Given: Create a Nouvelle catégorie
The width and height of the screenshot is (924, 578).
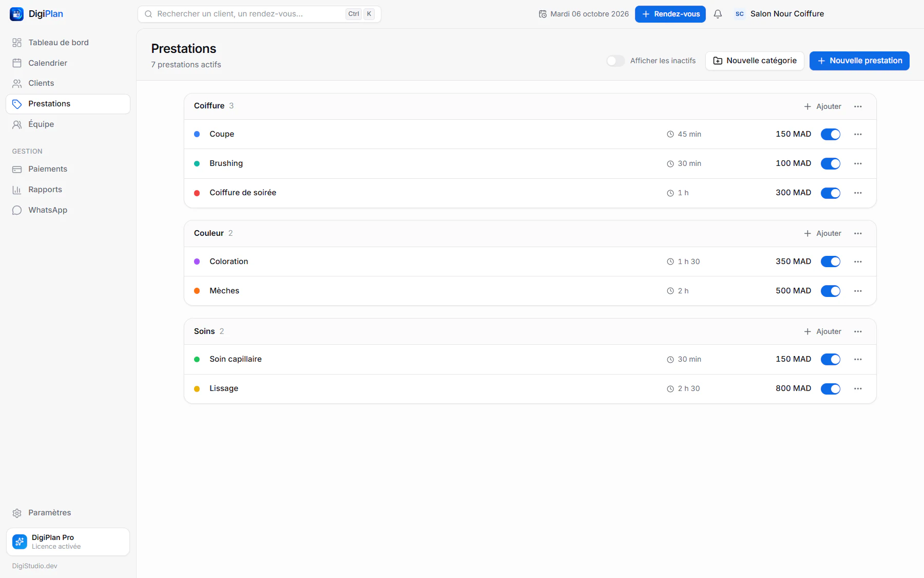Looking at the screenshot, I should tap(755, 61).
